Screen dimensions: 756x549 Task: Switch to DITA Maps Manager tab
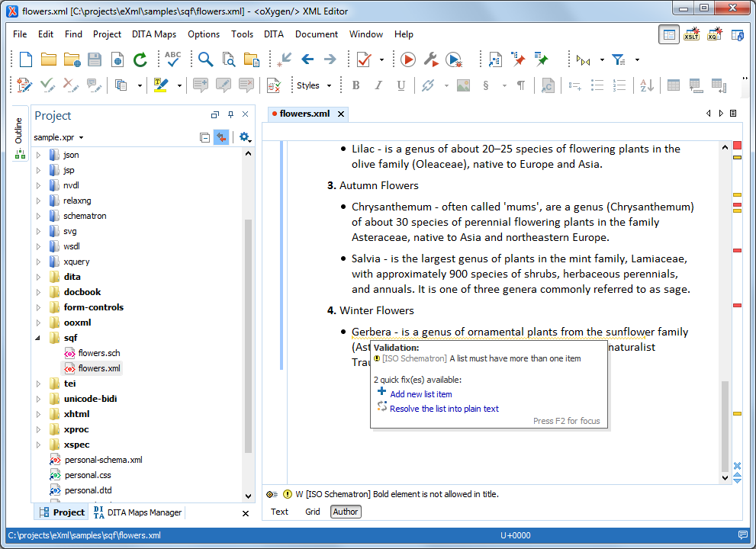click(x=138, y=512)
